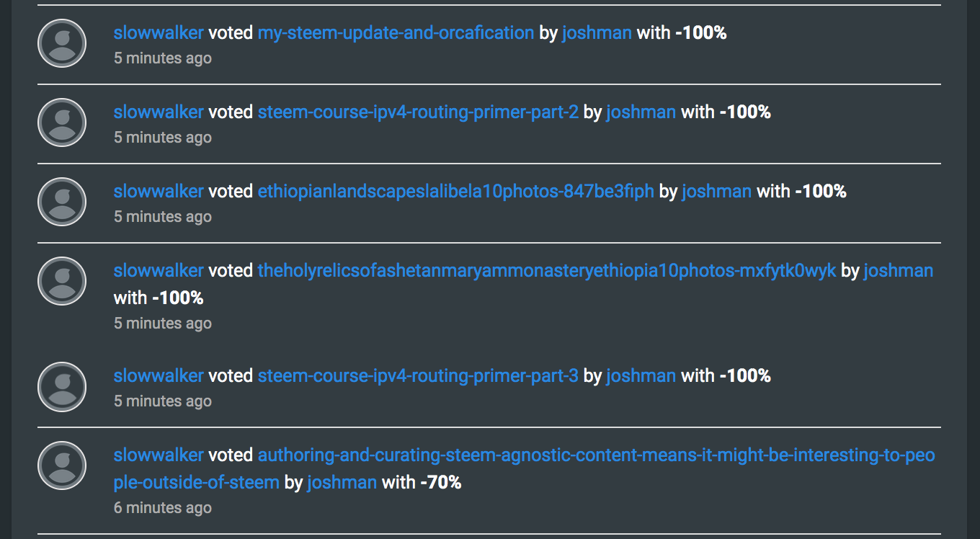Viewport: 980px width, 539px height.
Task: Click avatar icon beside authoring-and-curating vote
Action: (62, 466)
